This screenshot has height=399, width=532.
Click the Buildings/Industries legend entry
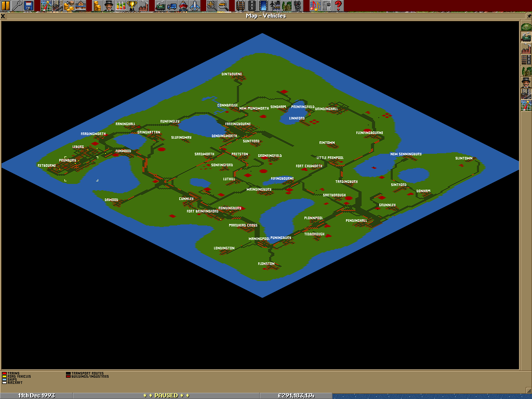87,376
